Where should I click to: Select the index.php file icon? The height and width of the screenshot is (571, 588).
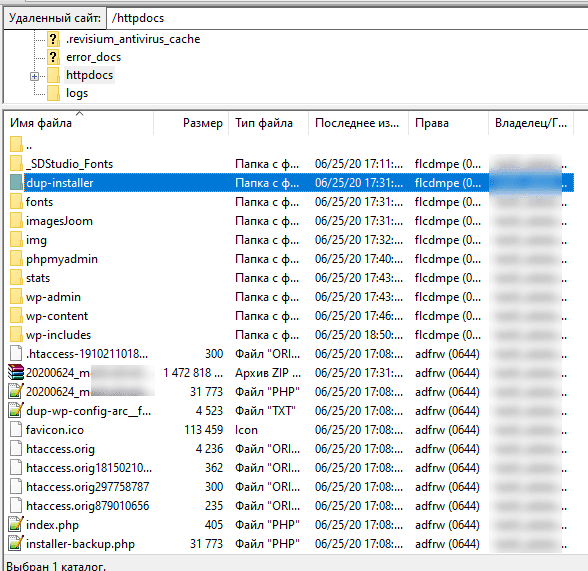(16, 525)
